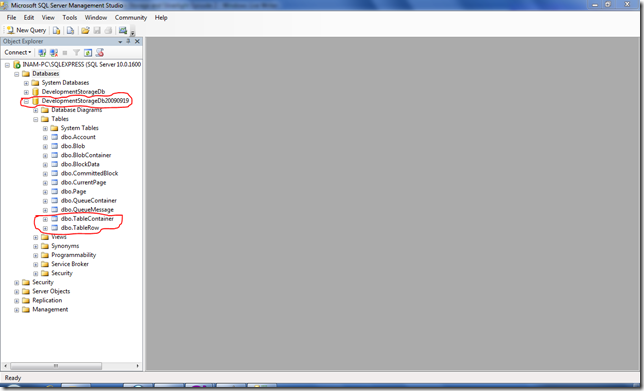Collapse the Databases folder

[17, 74]
